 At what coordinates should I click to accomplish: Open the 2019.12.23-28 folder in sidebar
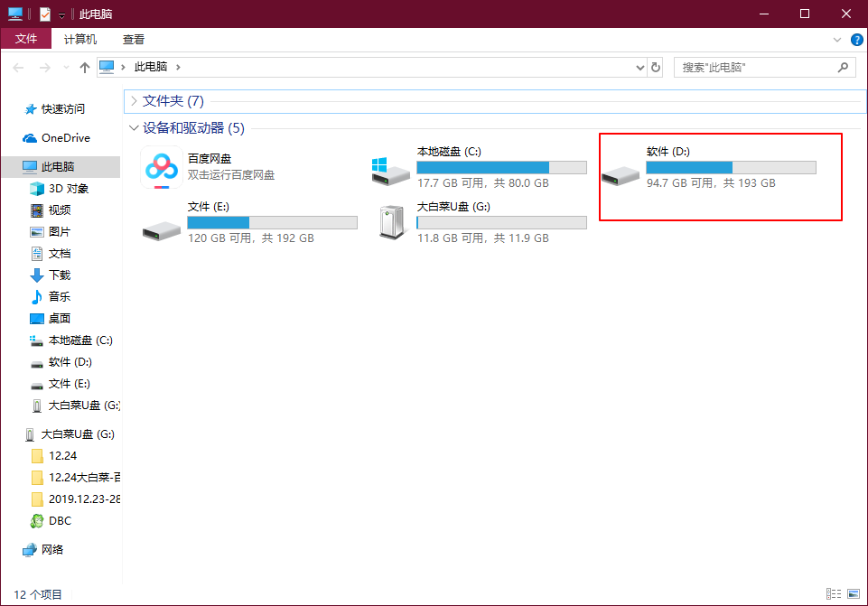tap(84, 499)
